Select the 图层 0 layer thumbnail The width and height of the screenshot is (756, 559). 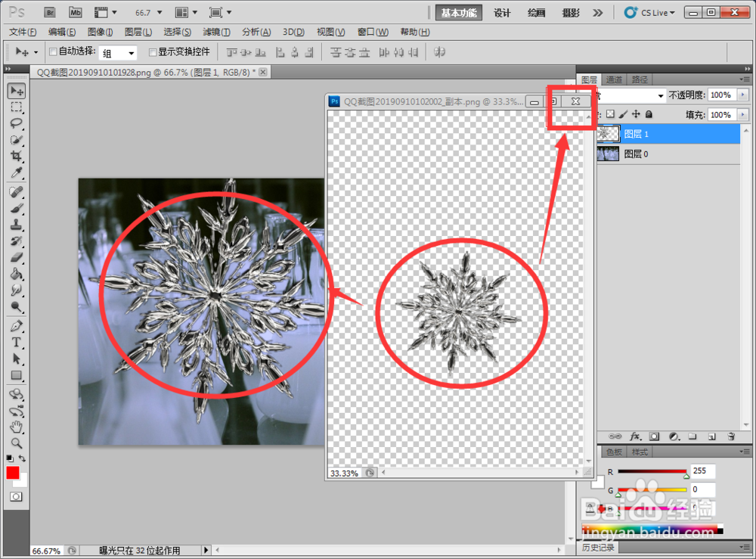[x=607, y=154]
